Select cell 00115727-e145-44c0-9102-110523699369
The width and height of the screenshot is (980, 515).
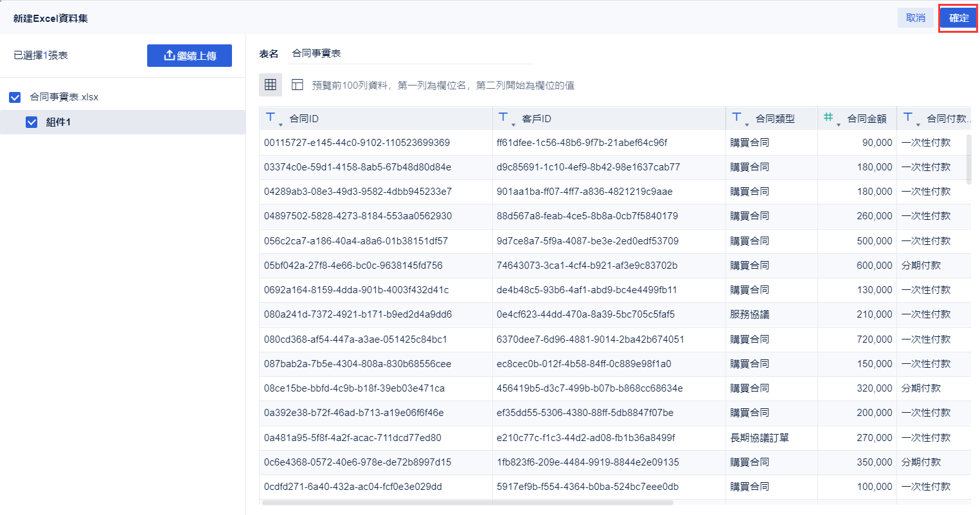(x=376, y=143)
